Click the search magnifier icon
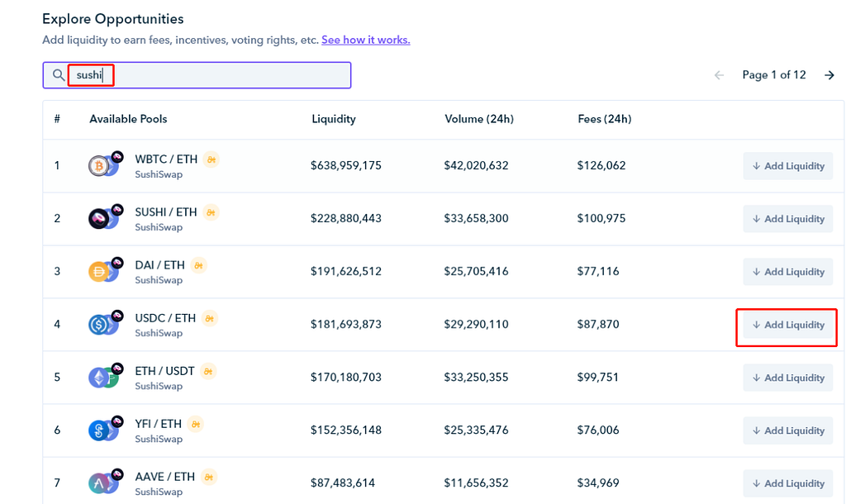The height and width of the screenshot is (504, 846). coord(58,75)
